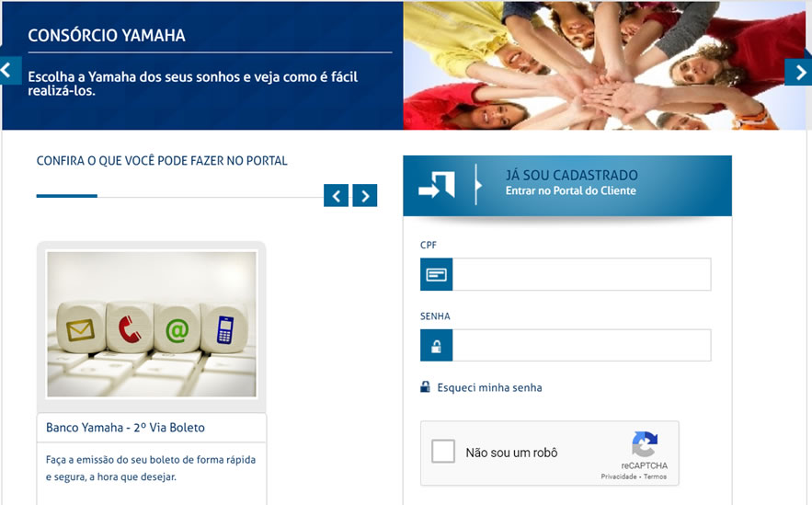
Task: Advance banner with the right arrow
Action: 798,72
